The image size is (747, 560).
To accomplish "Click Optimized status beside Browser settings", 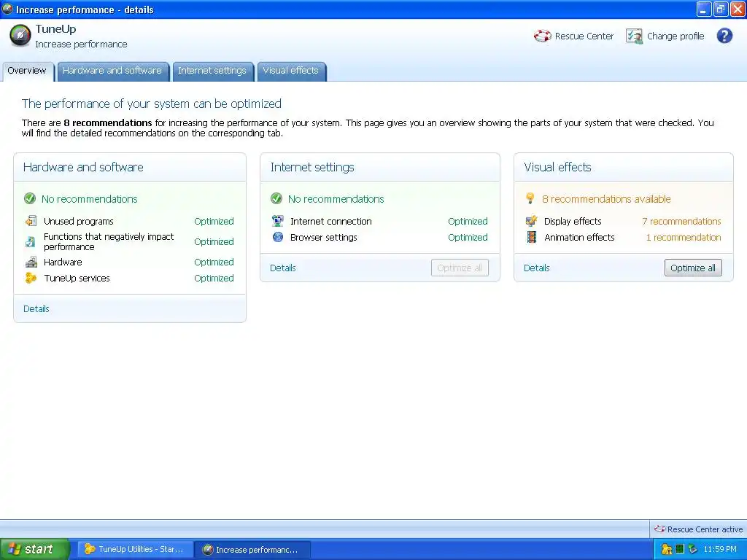I will 468,237.
